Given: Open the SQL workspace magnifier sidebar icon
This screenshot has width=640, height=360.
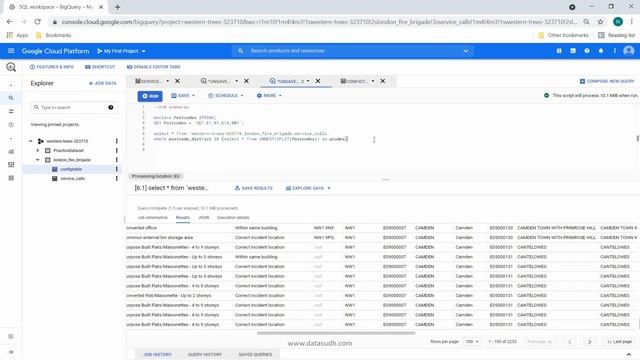Looking at the screenshot, I should pos(11,98).
